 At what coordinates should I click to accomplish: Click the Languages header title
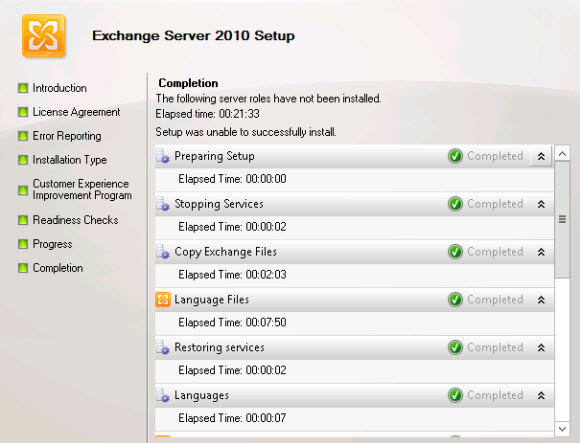[x=201, y=395]
